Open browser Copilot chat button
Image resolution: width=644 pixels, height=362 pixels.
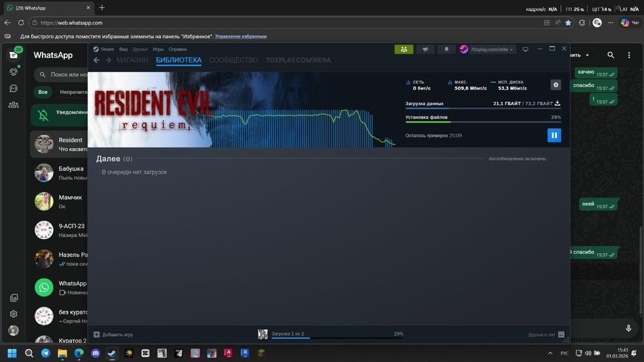[630, 23]
